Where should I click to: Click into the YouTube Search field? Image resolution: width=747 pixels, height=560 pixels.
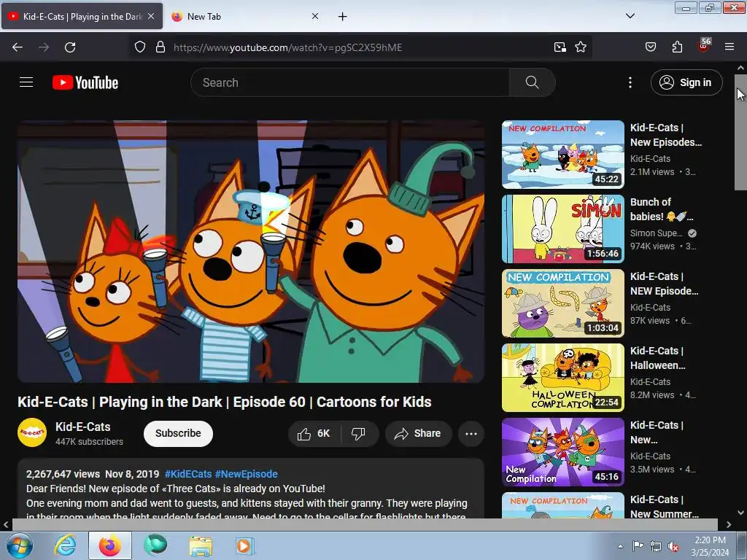coord(350,82)
